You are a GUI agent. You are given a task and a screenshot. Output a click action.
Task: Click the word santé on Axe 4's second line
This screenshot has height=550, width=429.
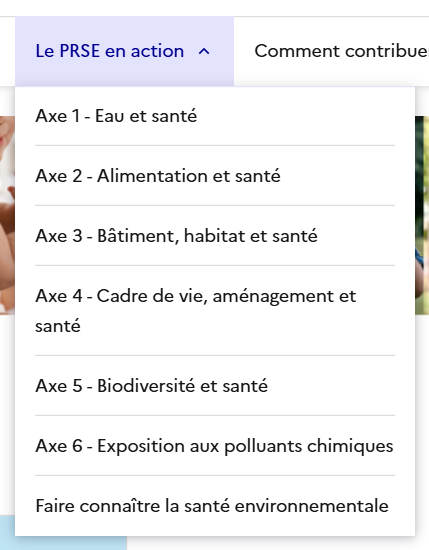(58, 326)
